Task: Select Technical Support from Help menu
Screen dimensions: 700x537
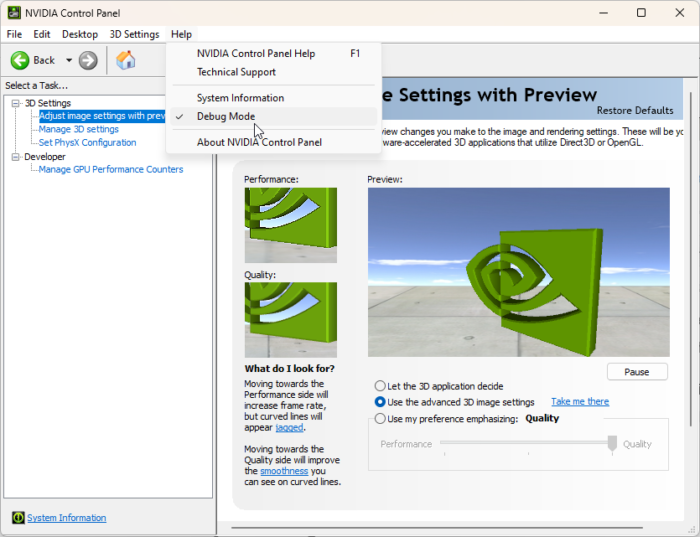Action: coord(274,72)
